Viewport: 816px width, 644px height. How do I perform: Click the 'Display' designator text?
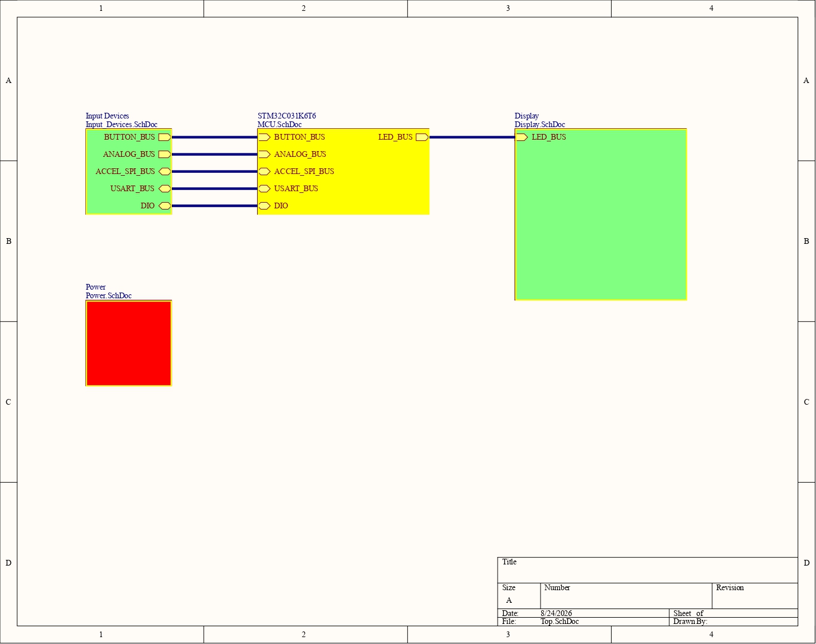(527, 116)
